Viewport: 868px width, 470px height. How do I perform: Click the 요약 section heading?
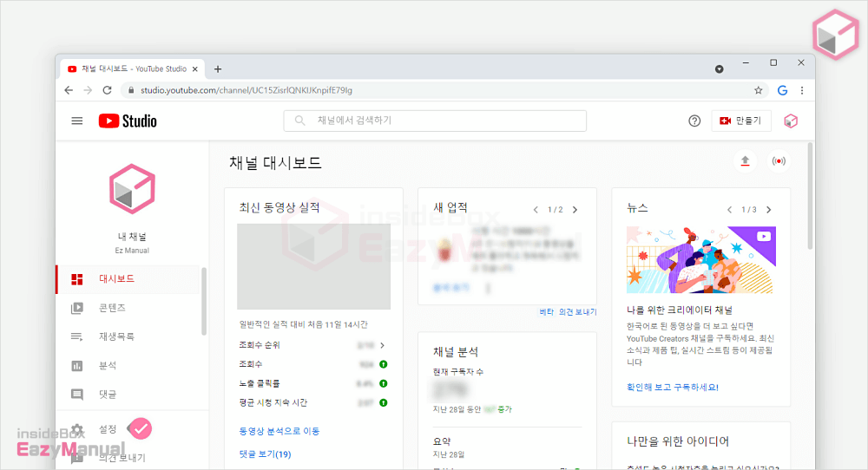(x=442, y=441)
